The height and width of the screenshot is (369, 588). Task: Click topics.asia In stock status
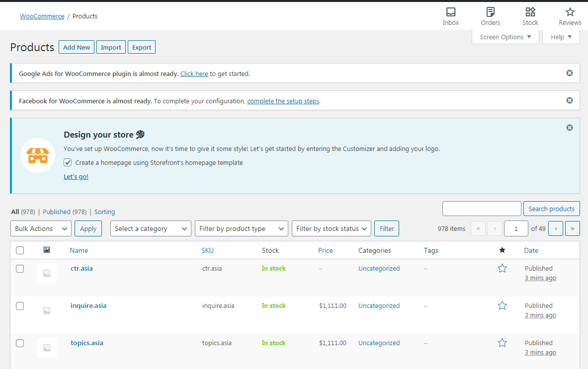pos(273,343)
